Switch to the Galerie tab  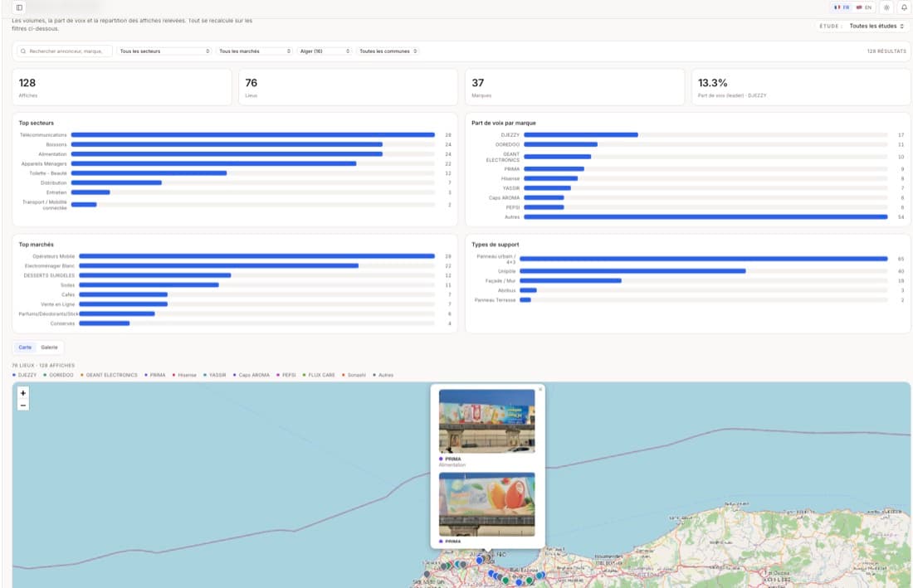coord(50,347)
